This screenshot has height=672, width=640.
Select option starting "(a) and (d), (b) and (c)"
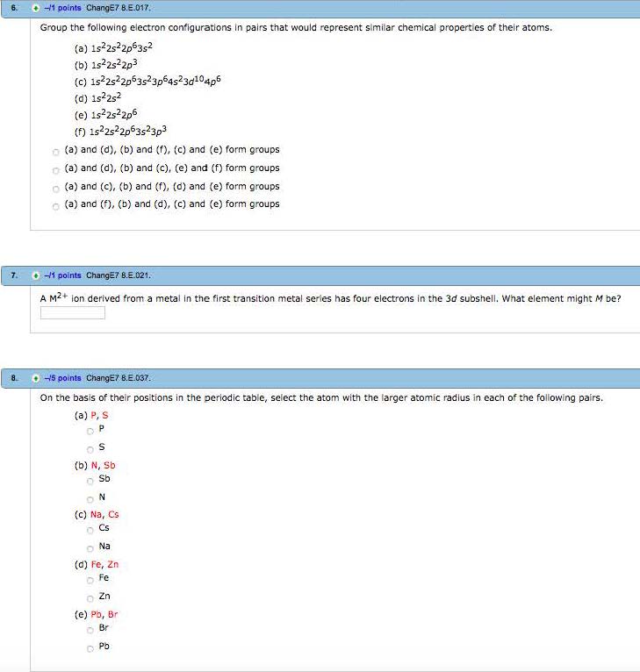point(55,168)
